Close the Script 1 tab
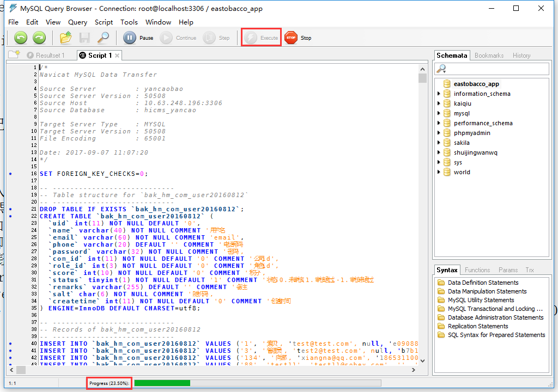 click(117, 56)
